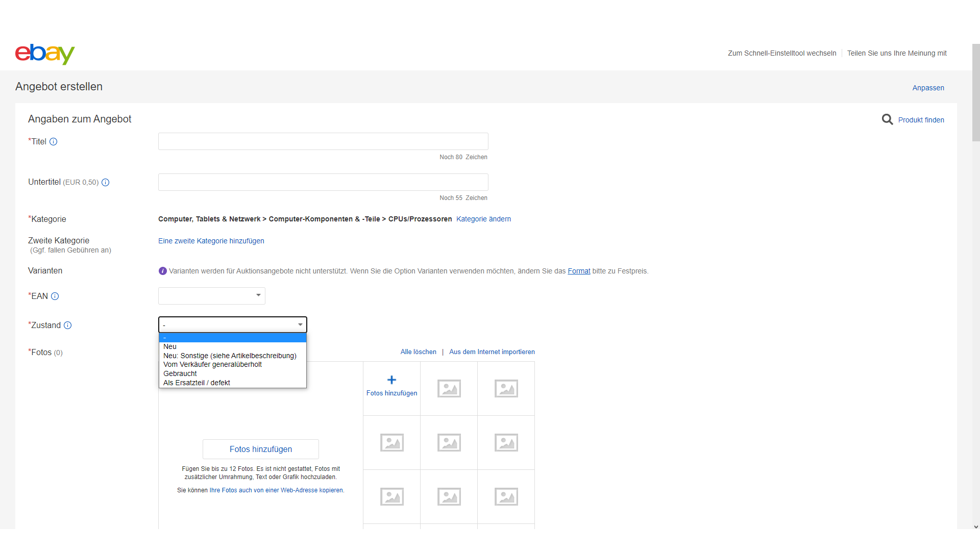Click the magnifier icon beside Produkt finden
The image size is (980, 551).
(x=887, y=120)
